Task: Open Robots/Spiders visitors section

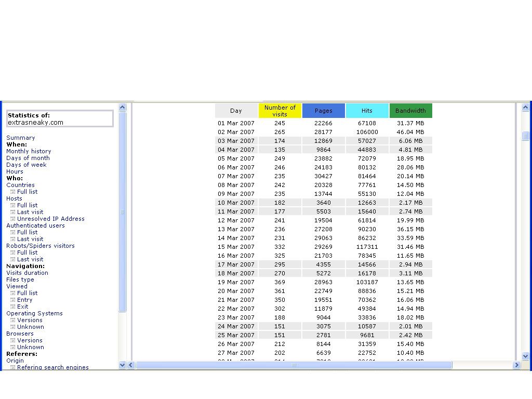Action: tap(41, 246)
